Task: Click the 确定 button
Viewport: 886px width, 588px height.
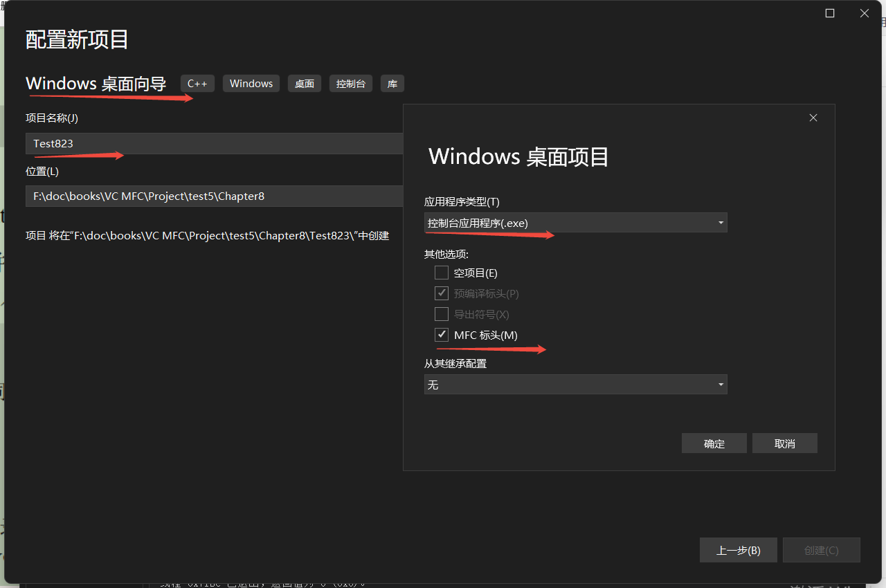Action: pyautogui.click(x=714, y=443)
